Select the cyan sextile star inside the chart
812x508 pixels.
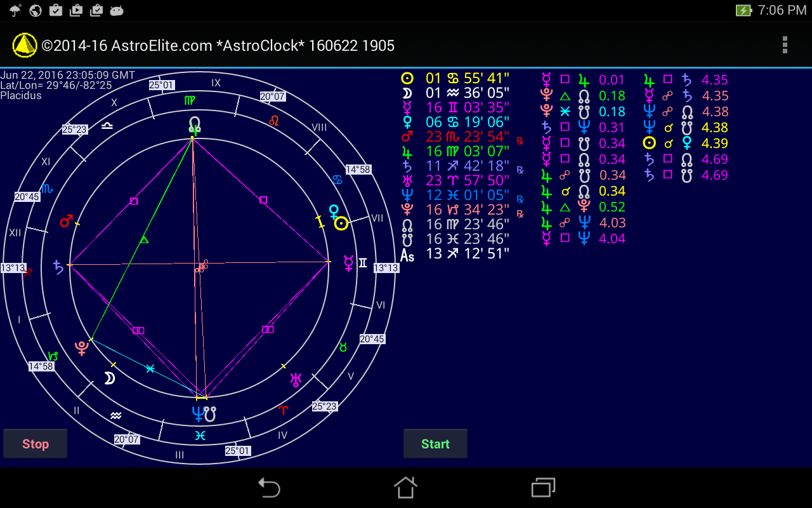tap(150, 368)
